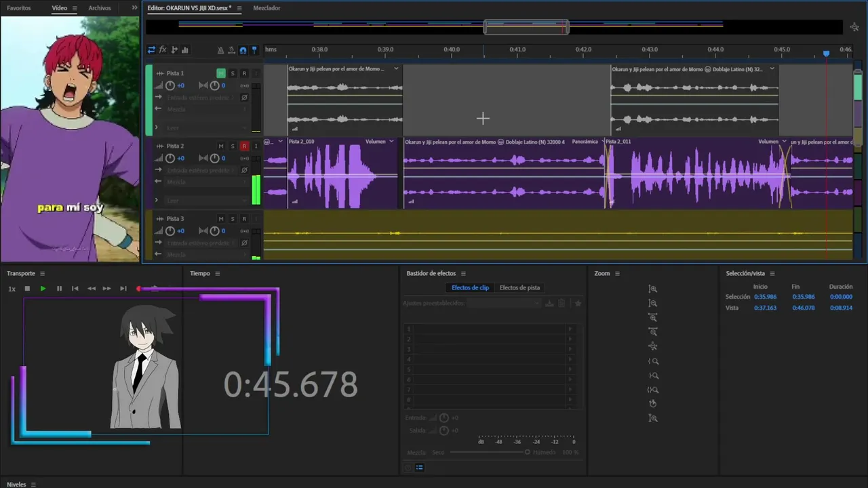
Task: Click the Pista 3 volume knob
Action: (x=170, y=230)
